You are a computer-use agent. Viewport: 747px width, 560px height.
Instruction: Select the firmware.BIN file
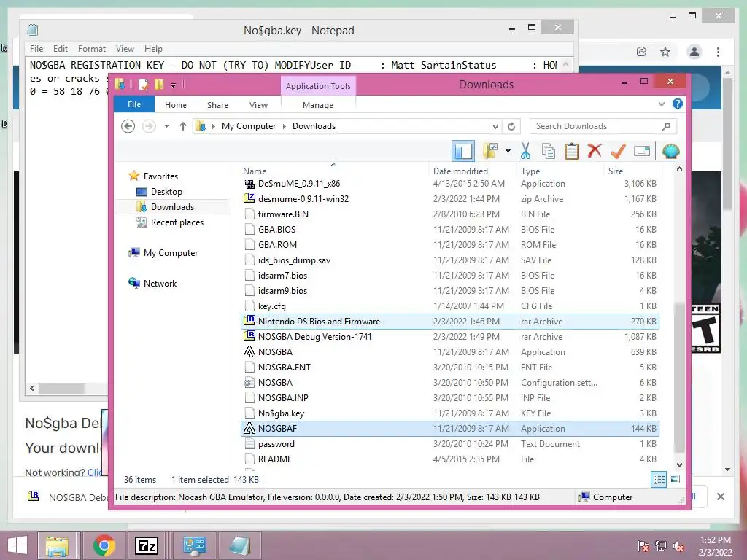point(449,214)
